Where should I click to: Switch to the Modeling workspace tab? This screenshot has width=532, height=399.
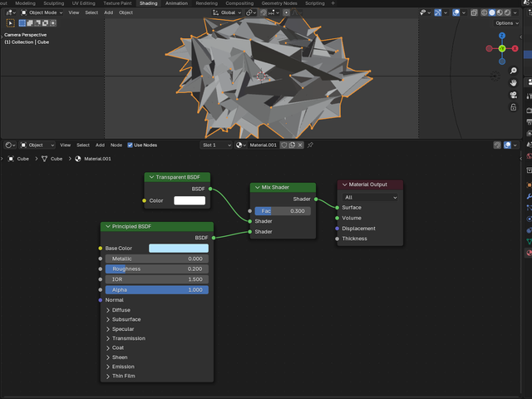25,3
